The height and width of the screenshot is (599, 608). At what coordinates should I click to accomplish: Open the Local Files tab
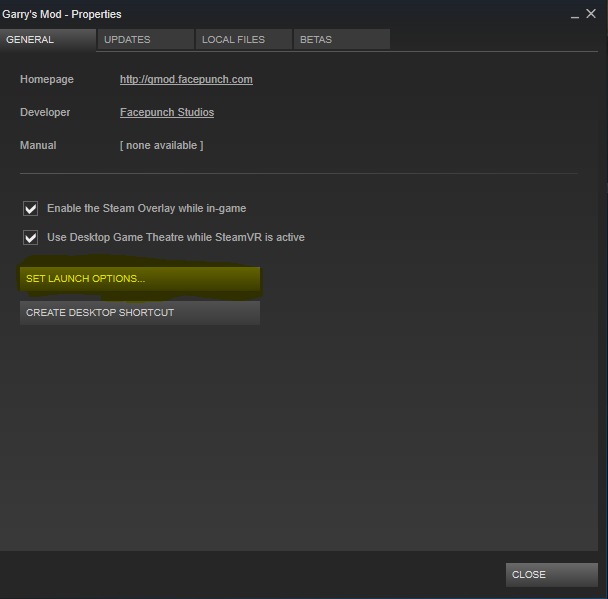(x=244, y=40)
